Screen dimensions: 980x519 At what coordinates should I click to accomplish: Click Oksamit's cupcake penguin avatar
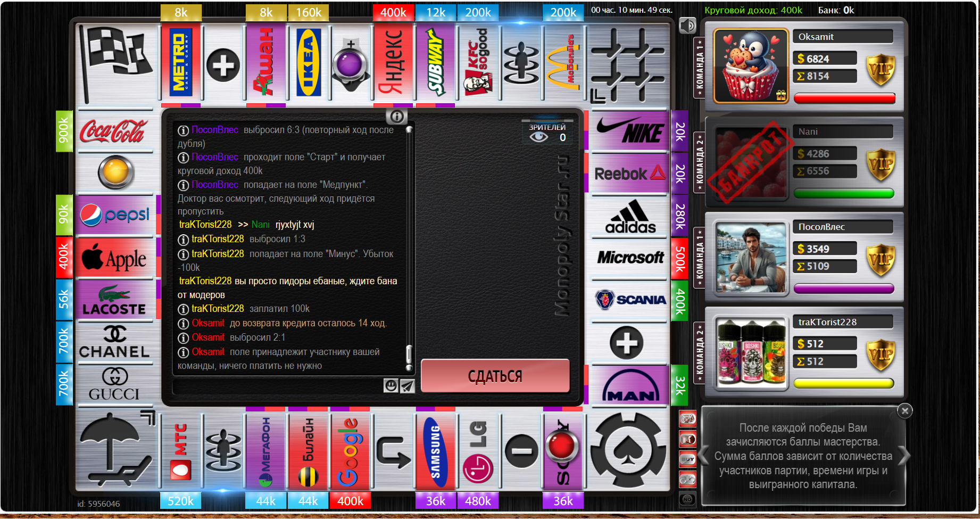(x=751, y=66)
